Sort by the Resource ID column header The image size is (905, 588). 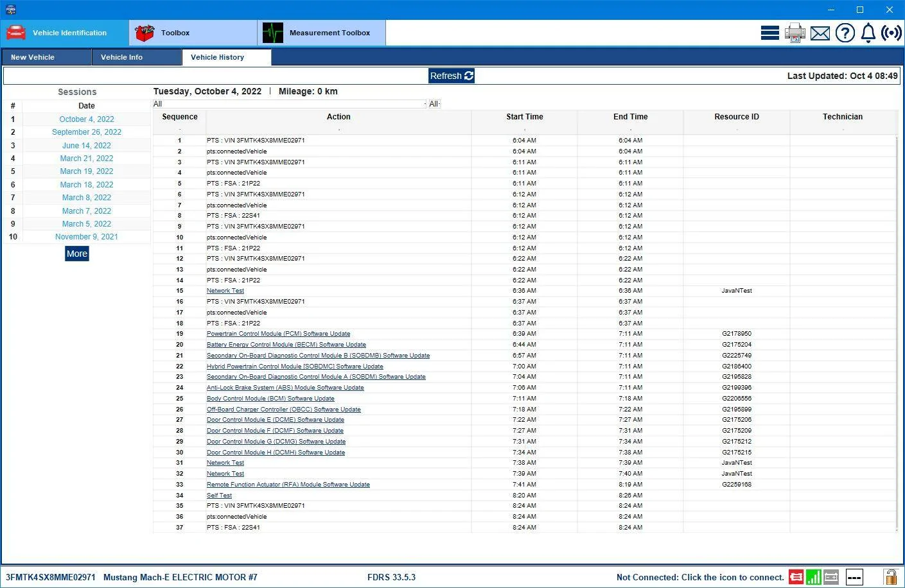tap(737, 117)
